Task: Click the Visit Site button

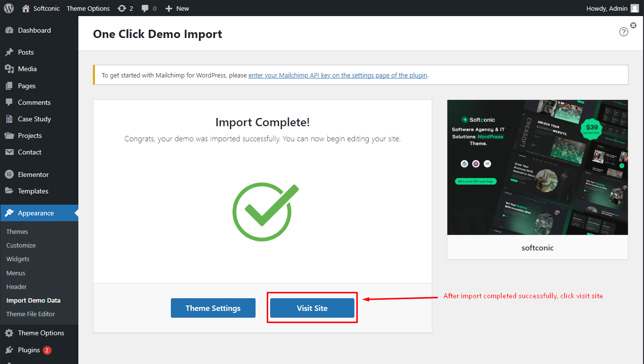Action: [x=312, y=308]
